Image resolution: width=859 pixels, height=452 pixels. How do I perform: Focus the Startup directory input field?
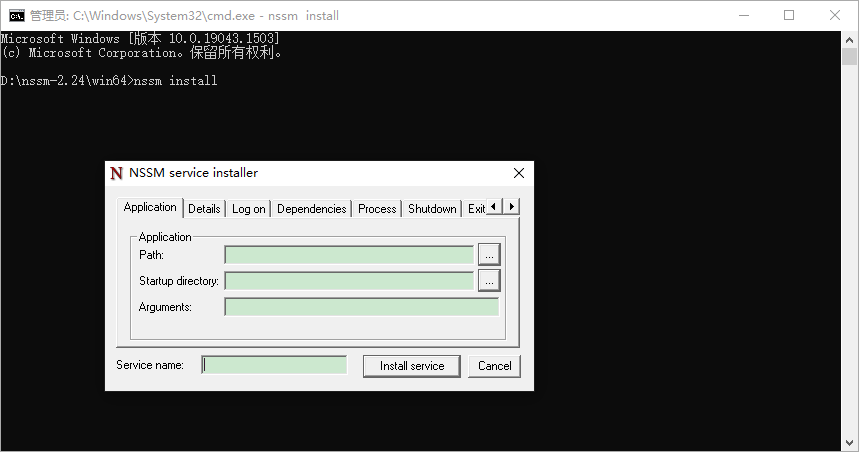[349, 281]
